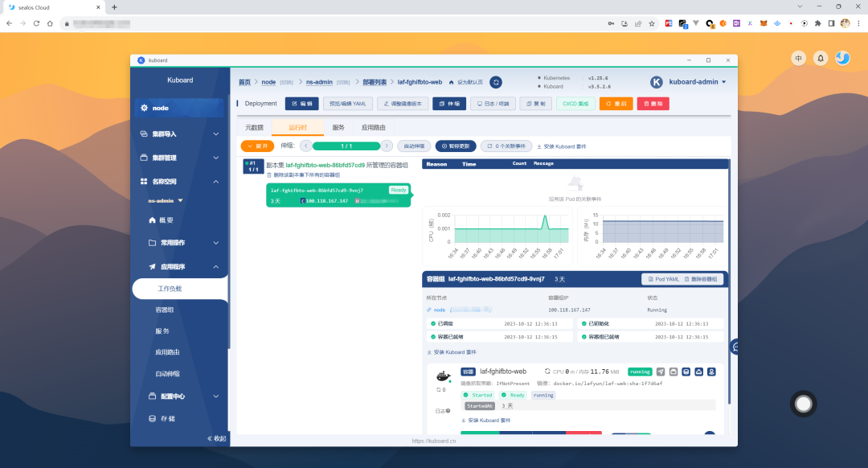Click the 部署列表 breadcrumb link

(375, 82)
